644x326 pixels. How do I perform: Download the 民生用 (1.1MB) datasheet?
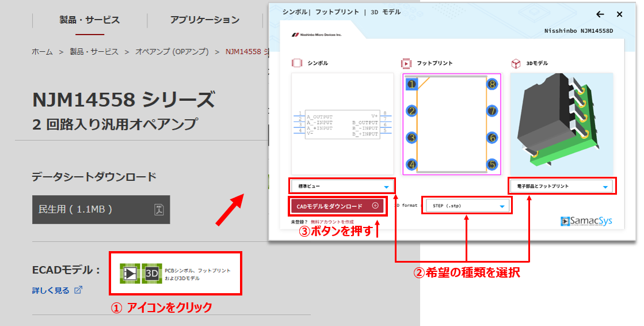[x=101, y=210]
